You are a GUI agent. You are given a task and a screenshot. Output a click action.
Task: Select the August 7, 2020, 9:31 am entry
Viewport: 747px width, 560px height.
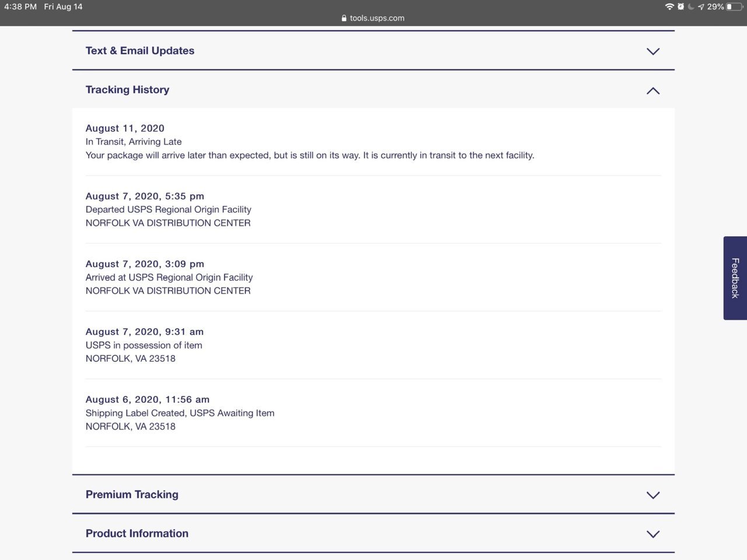coord(145,331)
